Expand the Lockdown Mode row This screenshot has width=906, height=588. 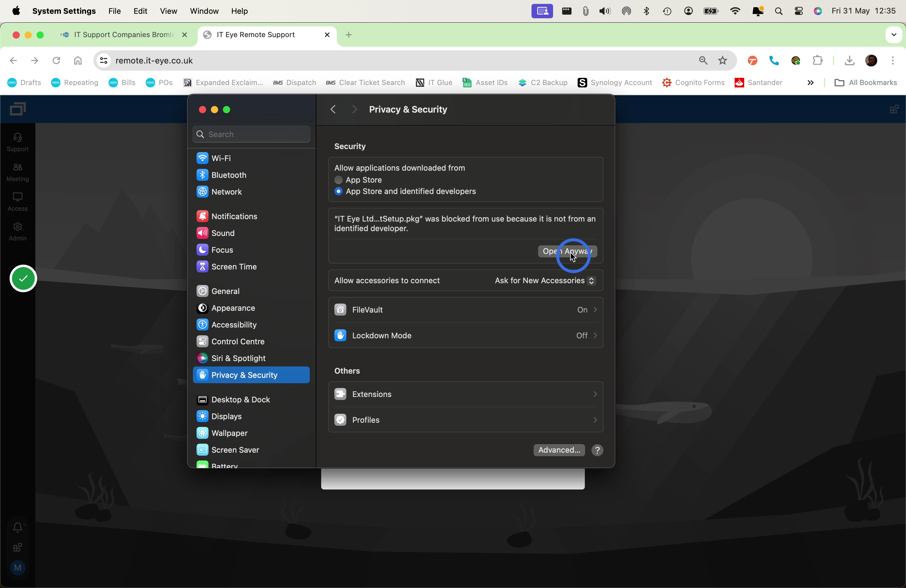coord(465,335)
